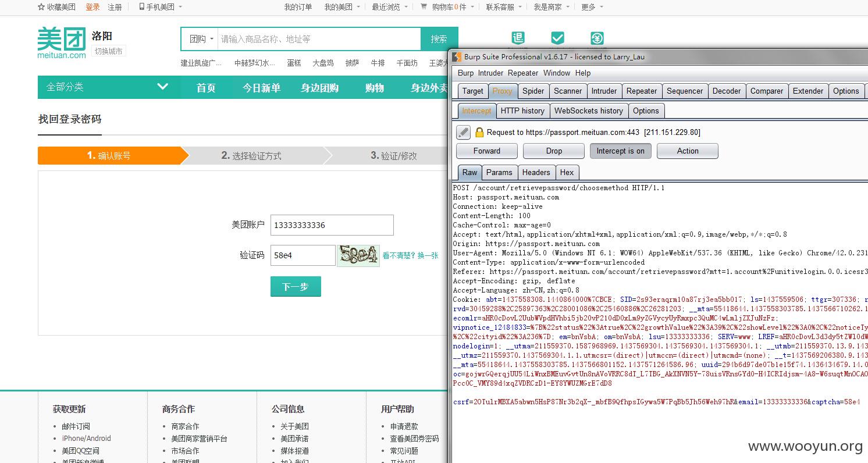Switch to the Headers view tab

point(536,172)
